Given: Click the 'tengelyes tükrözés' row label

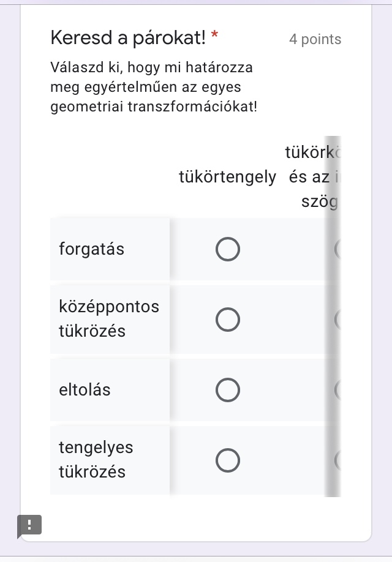Looking at the screenshot, I should 96,460.
